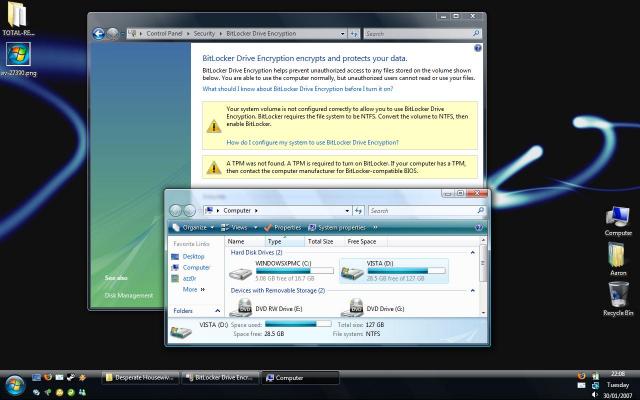Open the Windows Start orb
Viewport: 640px width, 400px height.
[15, 385]
